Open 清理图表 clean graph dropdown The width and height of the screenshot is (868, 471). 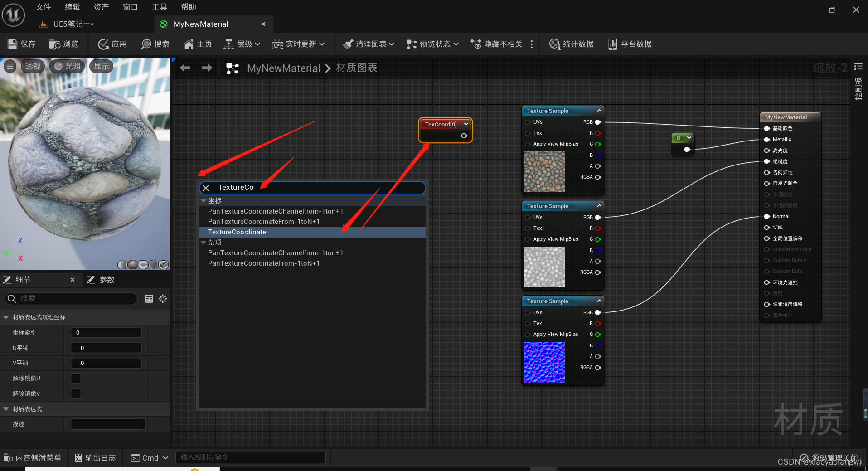point(369,44)
